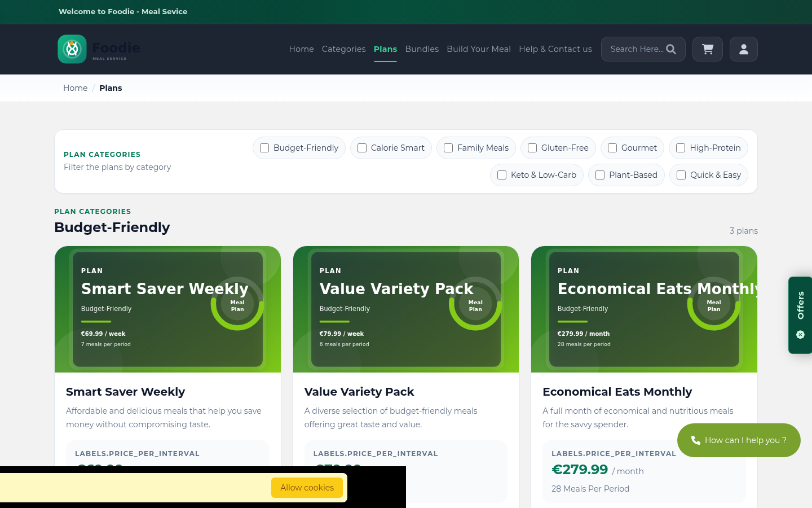Click the search magnifier icon

[x=671, y=49]
